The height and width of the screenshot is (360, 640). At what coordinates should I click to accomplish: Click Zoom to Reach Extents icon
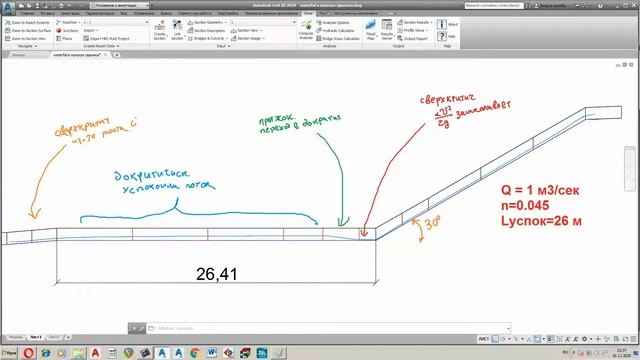[7, 22]
